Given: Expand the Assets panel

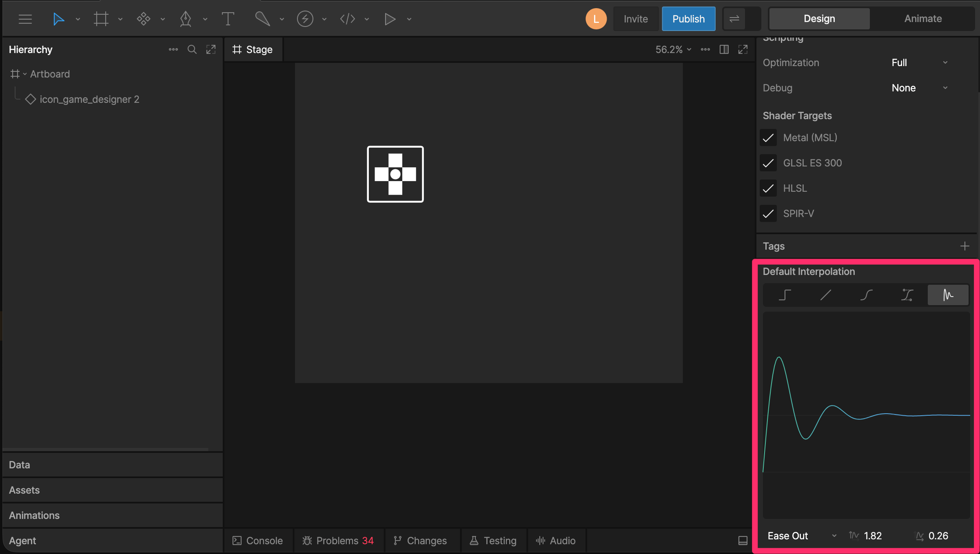Looking at the screenshot, I should click(x=113, y=490).
